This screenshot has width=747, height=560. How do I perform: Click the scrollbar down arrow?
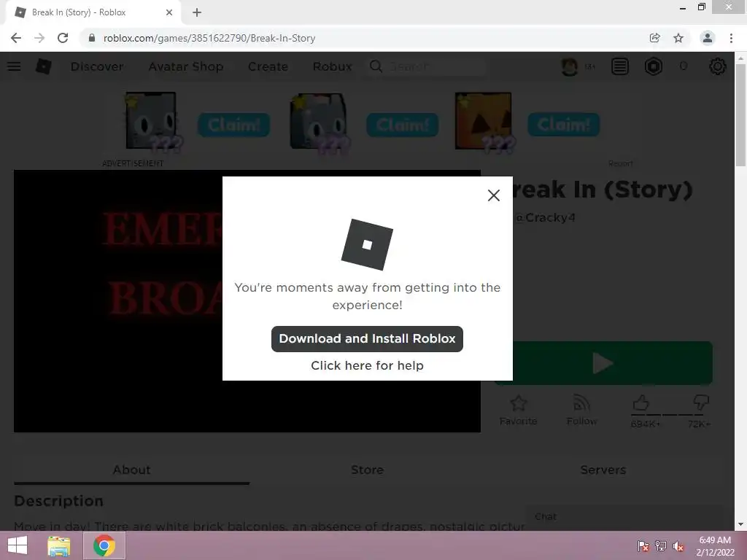tap(740, 525)
